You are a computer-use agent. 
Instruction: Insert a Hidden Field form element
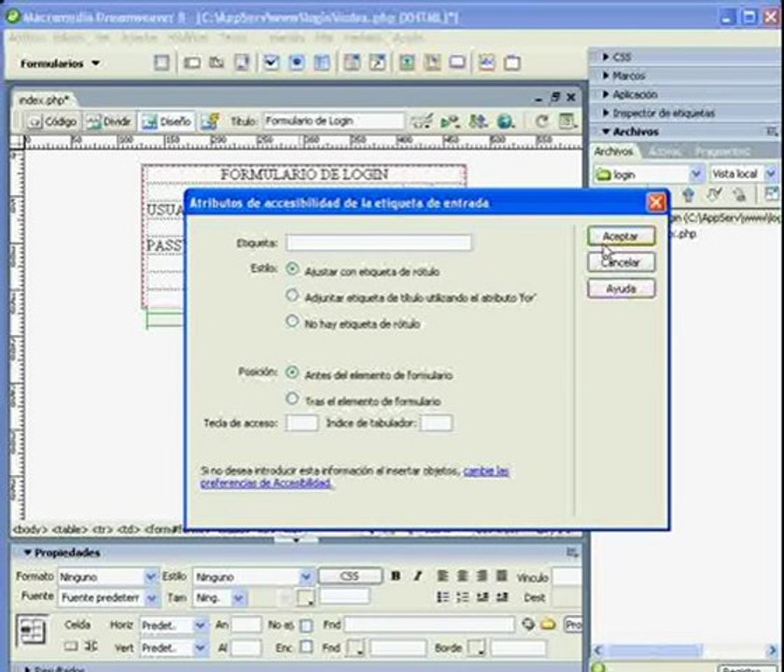[x=217, y=63]
